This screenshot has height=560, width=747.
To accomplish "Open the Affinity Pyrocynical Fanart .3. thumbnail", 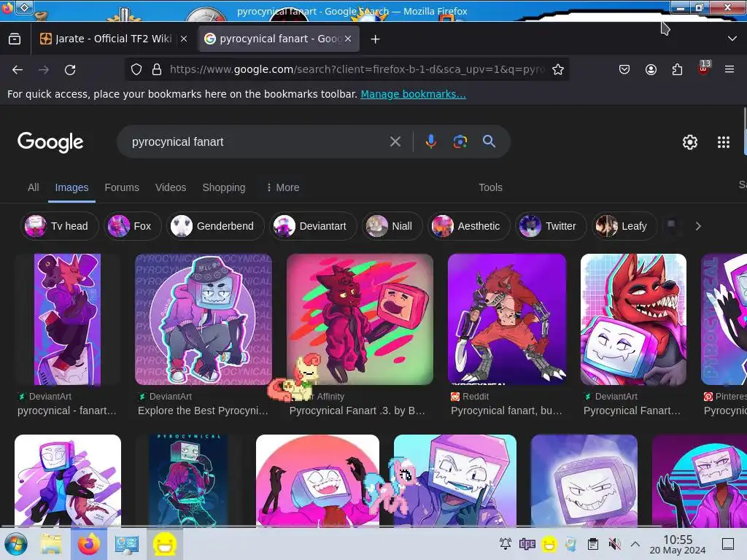I will coord(360,319).
